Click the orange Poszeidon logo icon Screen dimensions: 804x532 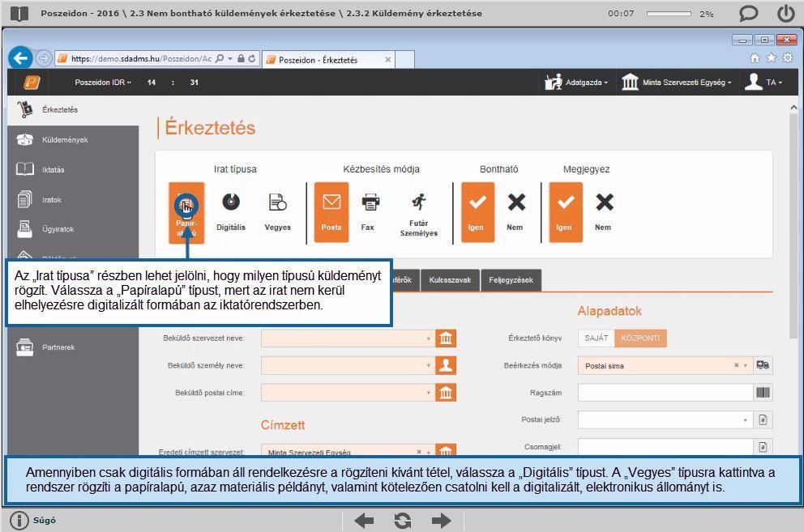(x=32, y=82)
